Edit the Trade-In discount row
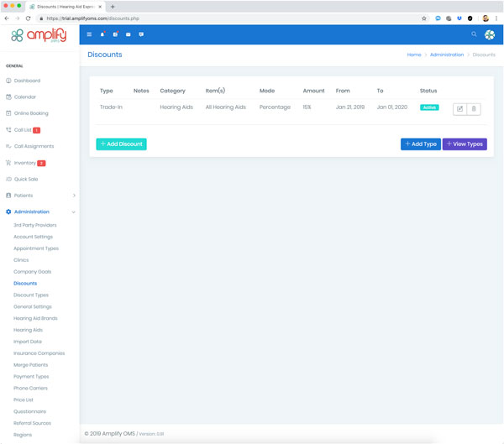This screenshot has width=504, height=444. point(459,109)
